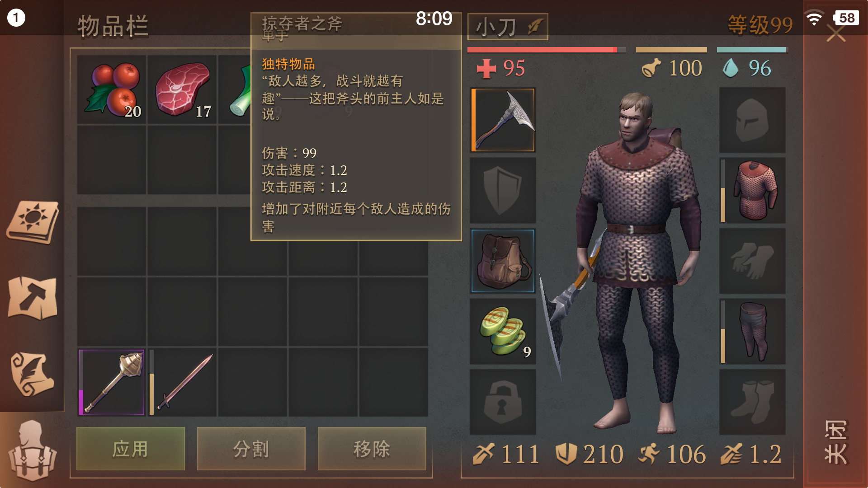Select the sword in the inventory

[x=182, y=382]
